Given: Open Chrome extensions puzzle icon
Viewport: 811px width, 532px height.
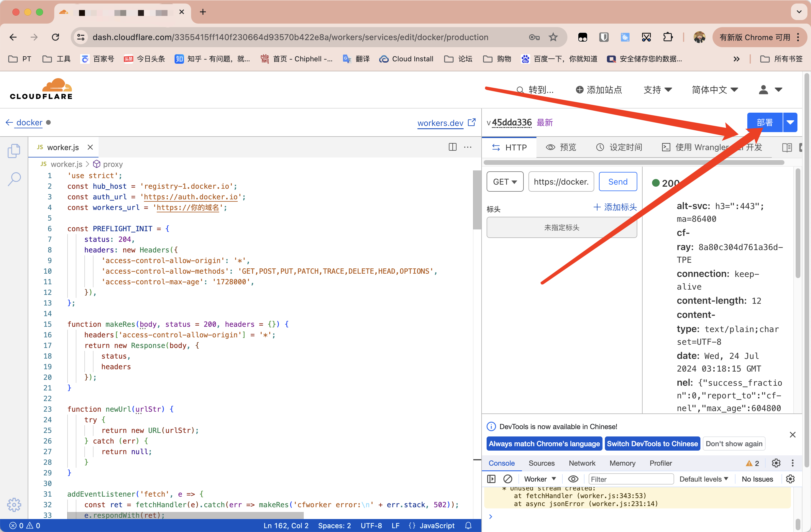Looking at the screenshot, I should coord(668,37).
